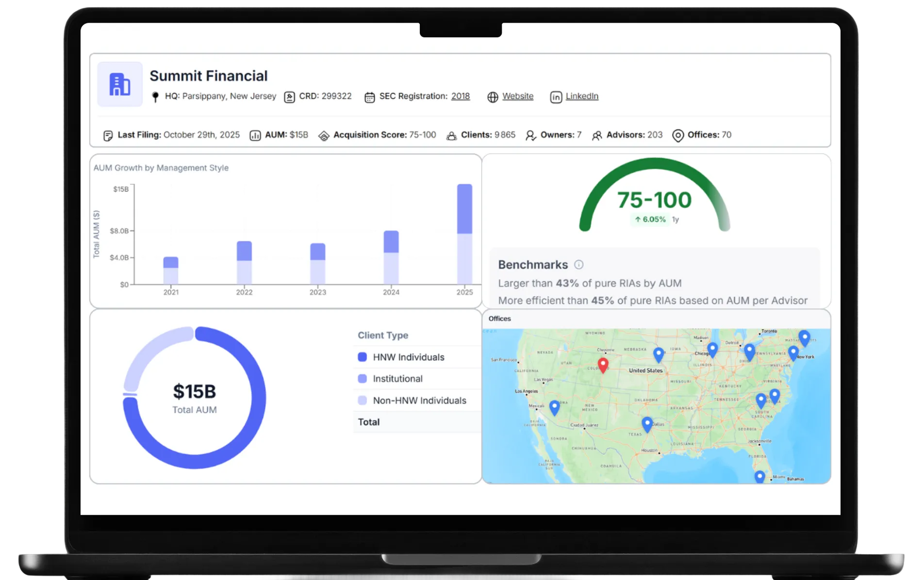Click the "AUM Growth by Management Style" heading
924x580 pixels.
coord(161,168)
